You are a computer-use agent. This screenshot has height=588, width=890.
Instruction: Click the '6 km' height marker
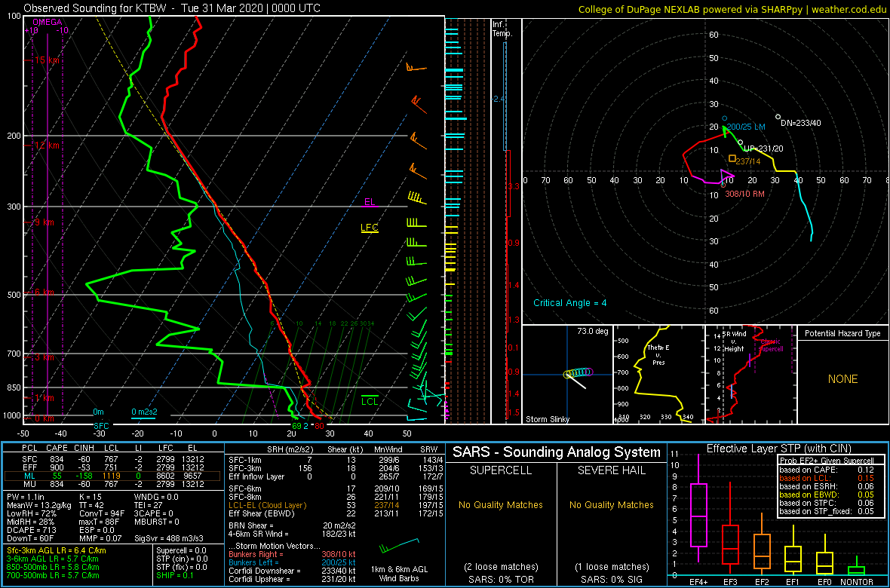(44, 292)
